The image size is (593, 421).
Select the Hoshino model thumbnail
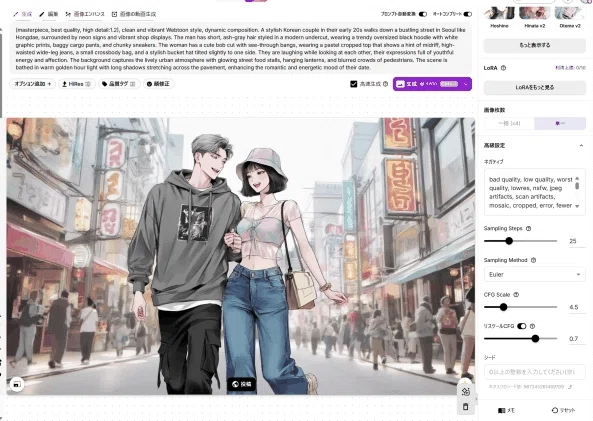click(499, 14)
